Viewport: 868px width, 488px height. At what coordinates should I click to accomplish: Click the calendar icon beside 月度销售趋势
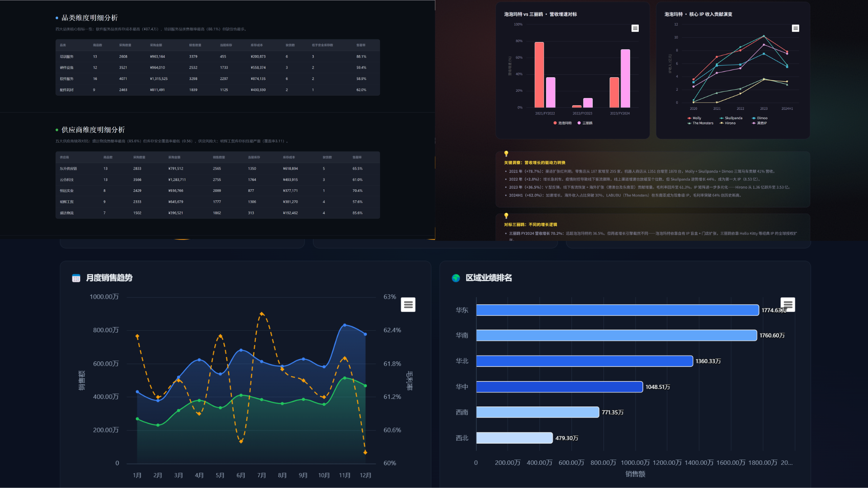tap(76, 278)
